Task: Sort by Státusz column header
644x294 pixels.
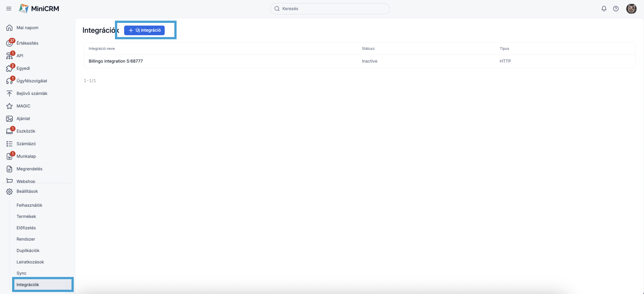Action: click(x=368, y=49)
